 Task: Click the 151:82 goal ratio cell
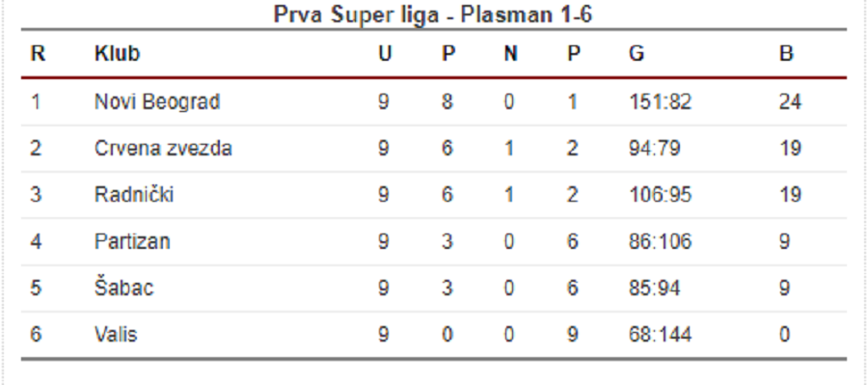pos(660,102)
